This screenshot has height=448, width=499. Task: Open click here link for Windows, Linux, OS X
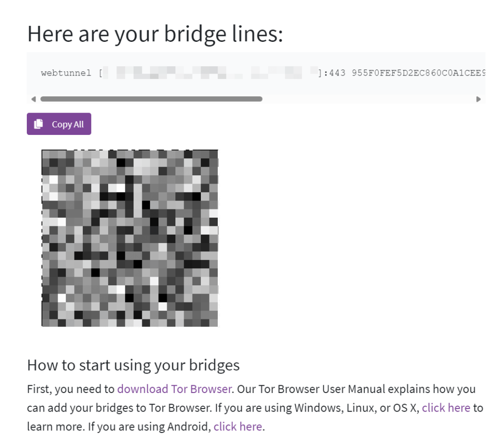(x=446, y=408)
